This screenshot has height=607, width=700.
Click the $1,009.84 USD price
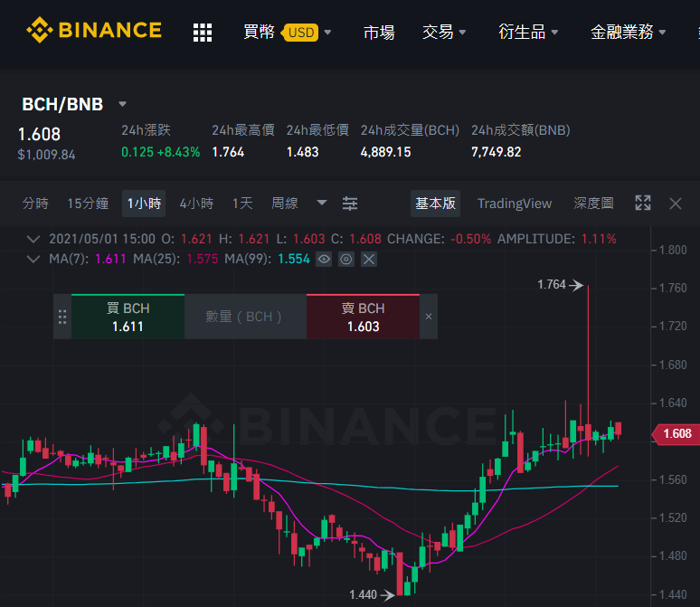pyautogui.click(x=46, y=155)
